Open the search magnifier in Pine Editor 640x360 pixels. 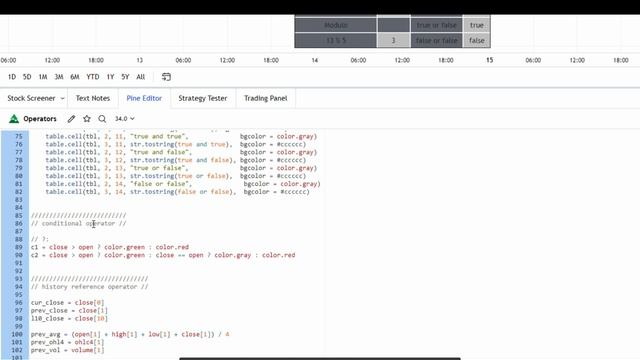[x=102, y=119]
